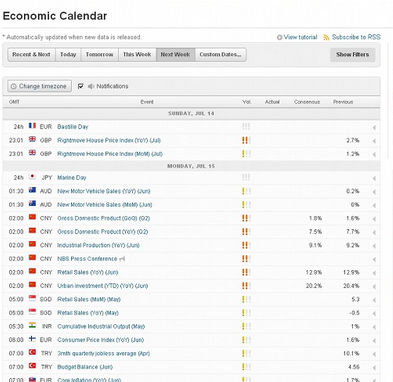Click volatility indicator for Budget Balance
This screenshot has height=382, width=393.
point(246,367)
